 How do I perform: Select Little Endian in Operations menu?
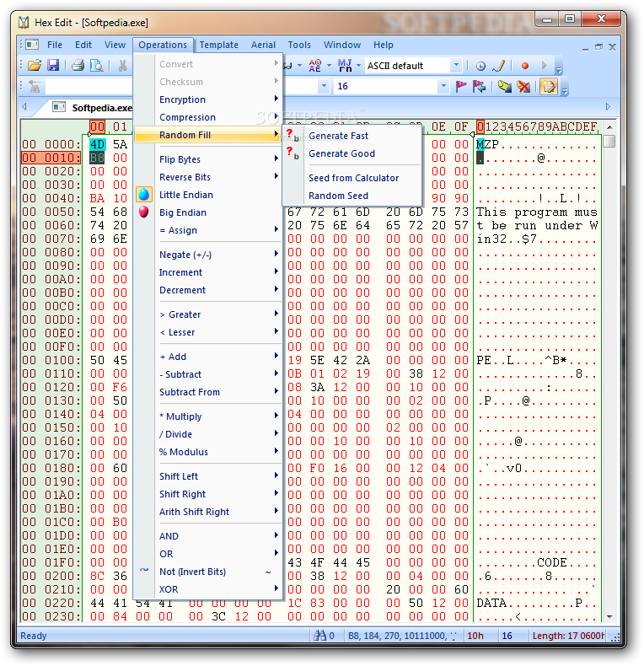pyautogui.click(x=208, y=195)
